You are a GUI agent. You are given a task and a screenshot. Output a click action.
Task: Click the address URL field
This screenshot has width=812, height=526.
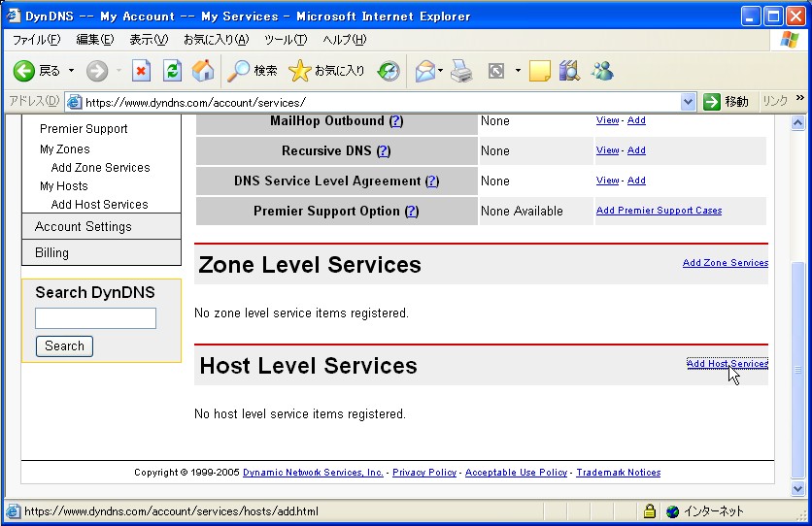point(382,103)
